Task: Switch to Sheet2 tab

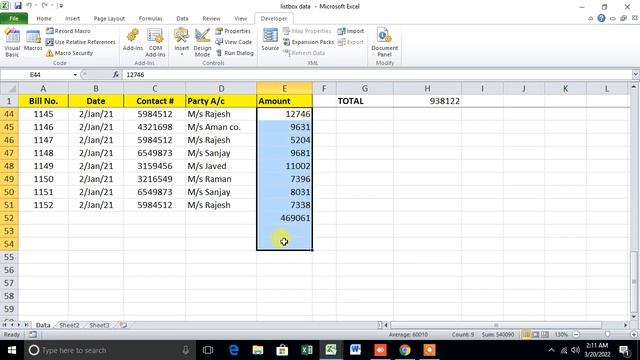Action: [69, 325]
